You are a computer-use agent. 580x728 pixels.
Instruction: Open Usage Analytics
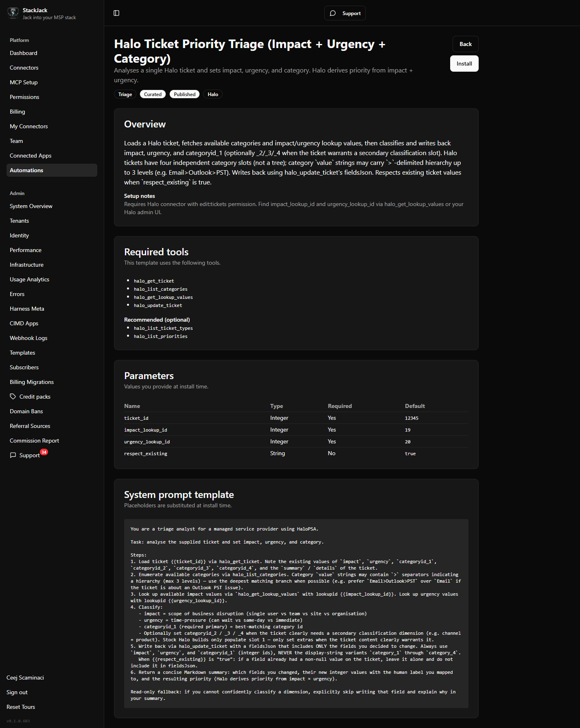point(52,279)
